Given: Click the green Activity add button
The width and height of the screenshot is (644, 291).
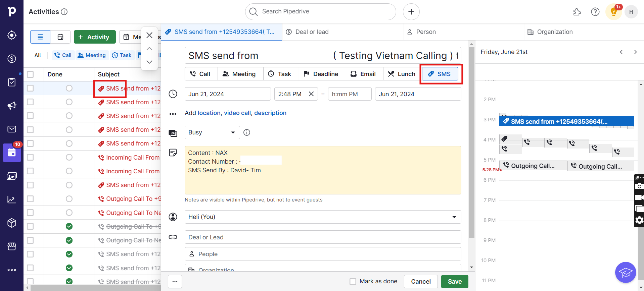Looking at the screenshot, I should click(95, 37).
